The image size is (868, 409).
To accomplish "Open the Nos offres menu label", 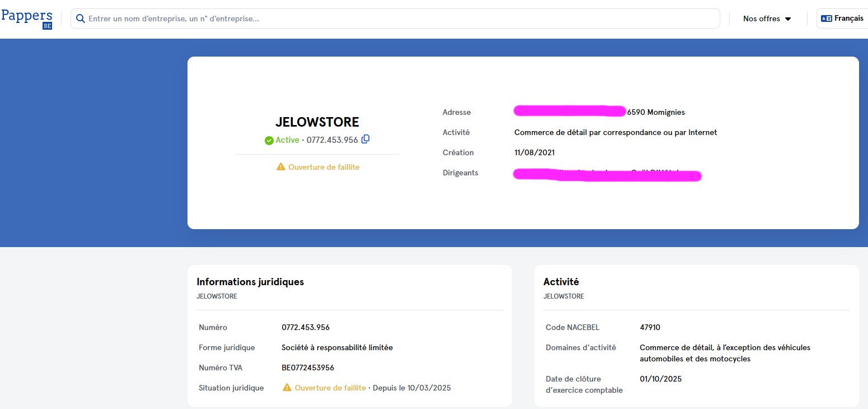I will point(761,19).
